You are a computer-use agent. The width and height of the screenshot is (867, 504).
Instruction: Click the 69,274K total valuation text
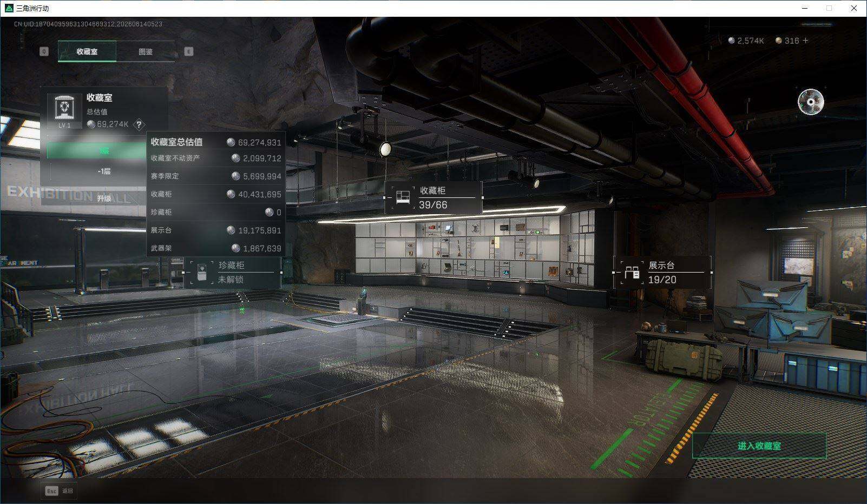[x=113, y=124]
